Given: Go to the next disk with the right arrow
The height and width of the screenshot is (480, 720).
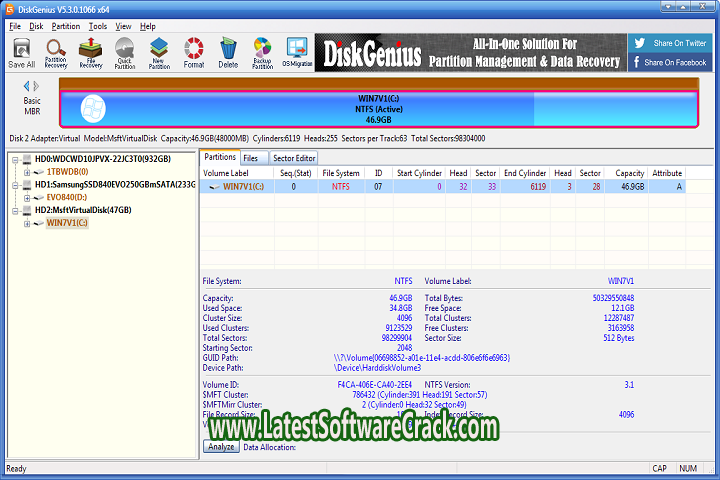Looking at the screenshot, I should pyautogui.click(x=36, y=86).
